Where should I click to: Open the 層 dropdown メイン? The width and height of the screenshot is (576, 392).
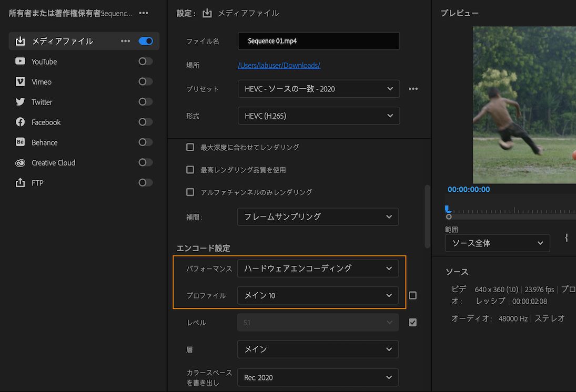click(x=318, y=349)
